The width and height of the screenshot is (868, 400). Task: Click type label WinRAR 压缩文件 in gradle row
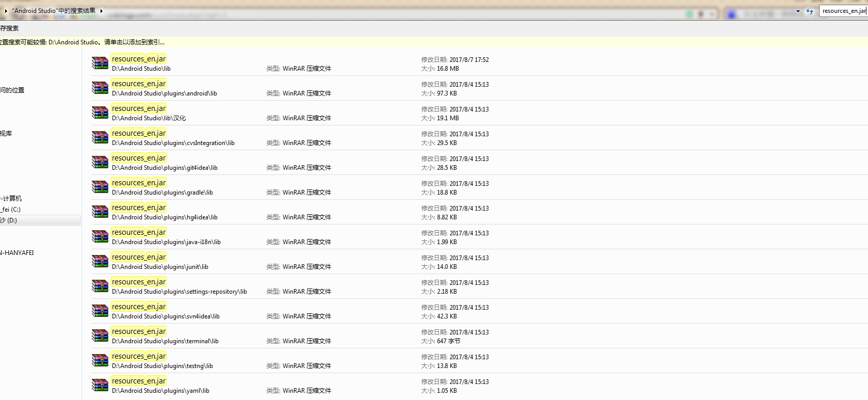[307, 193]
